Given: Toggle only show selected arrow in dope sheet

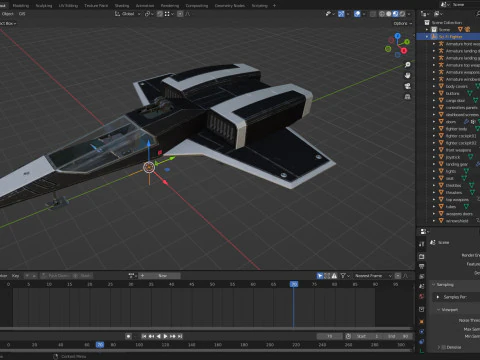Looking at the screenshot, I should [320, 276].
